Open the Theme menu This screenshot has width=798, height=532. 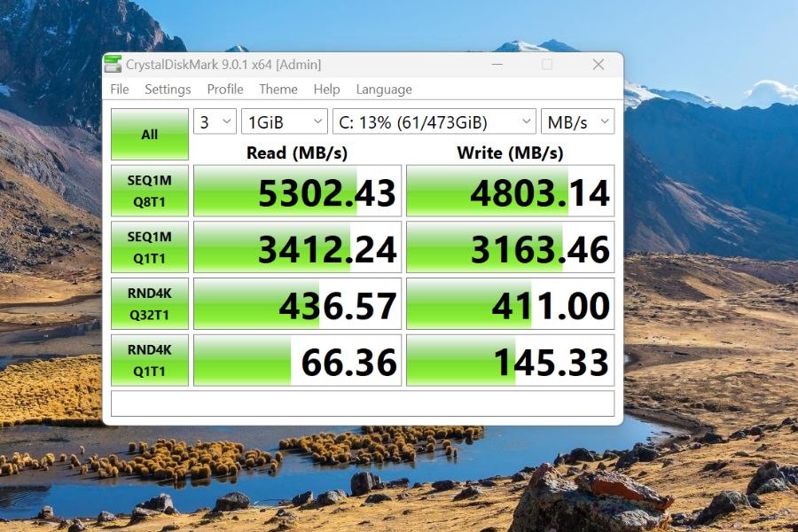pyautogui.click(x=278, y=89)
